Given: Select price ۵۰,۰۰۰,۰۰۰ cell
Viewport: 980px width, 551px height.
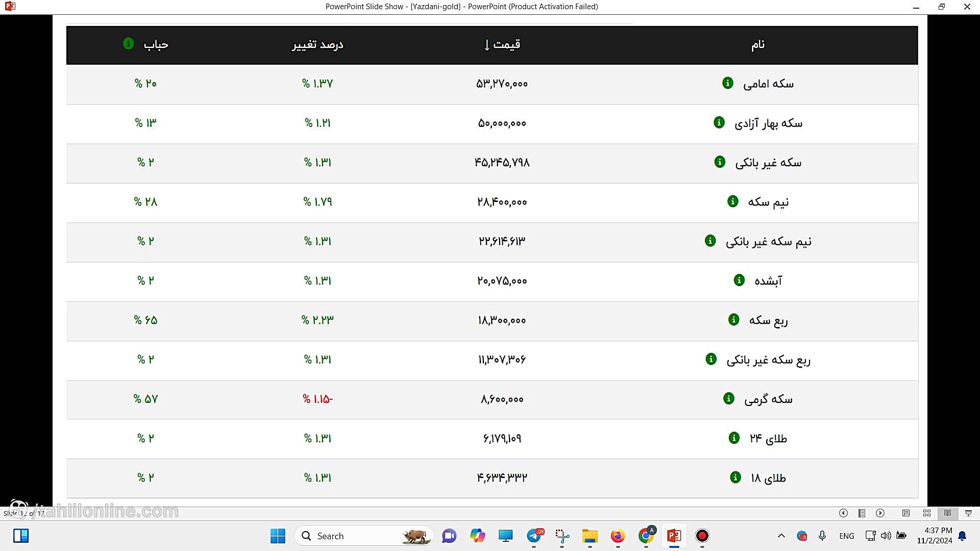Looking at the screenshot, I should pos(502,123).
